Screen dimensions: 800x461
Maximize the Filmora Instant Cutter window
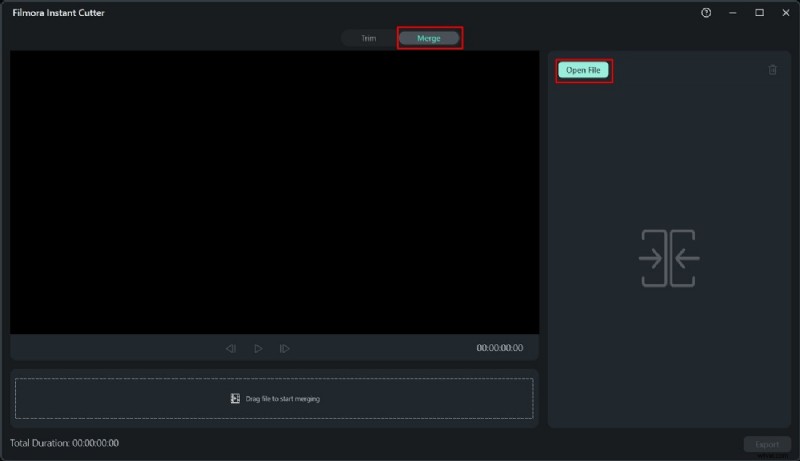point(759,13)
